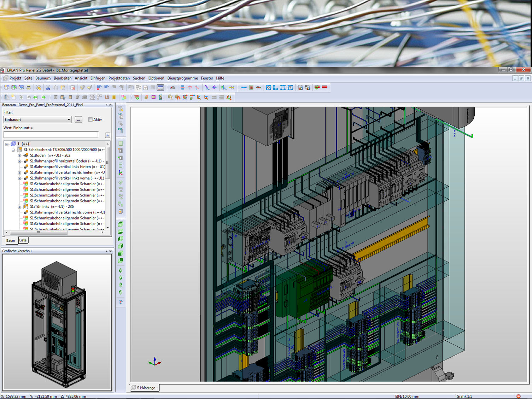This screenshot has width=532, height=399.
Task: Click the XYZ coordinate axes icon in vertical toolbar
Action: pyautogui.click(x=121, y=173)
